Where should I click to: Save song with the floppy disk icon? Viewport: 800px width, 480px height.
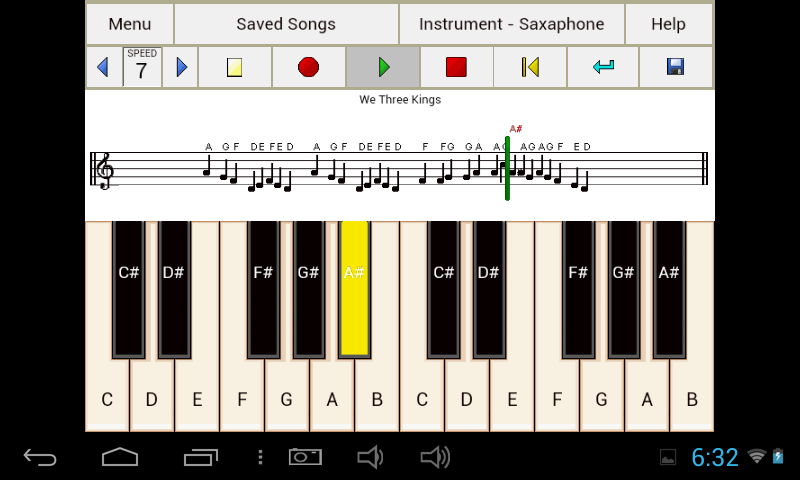point(676,67)
